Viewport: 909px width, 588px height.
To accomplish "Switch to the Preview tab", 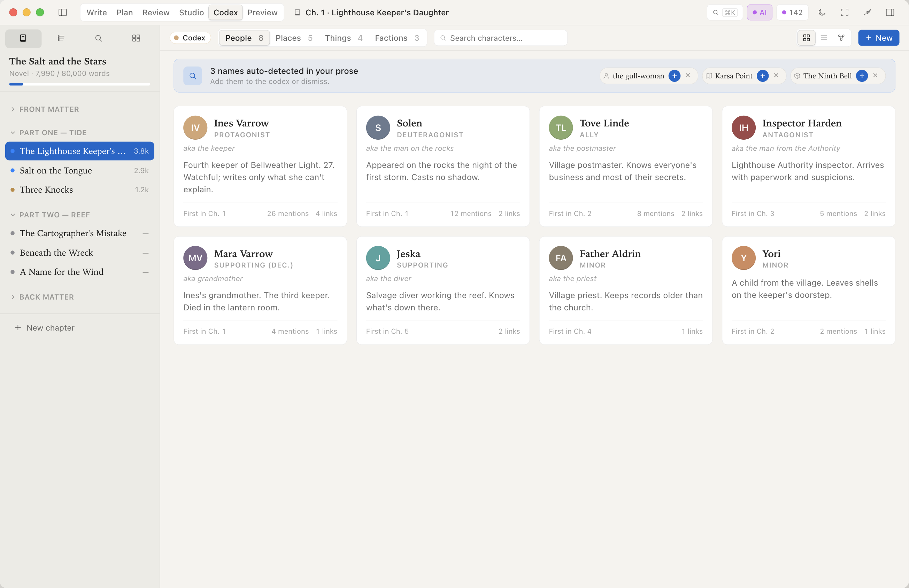I will (262, 12).
